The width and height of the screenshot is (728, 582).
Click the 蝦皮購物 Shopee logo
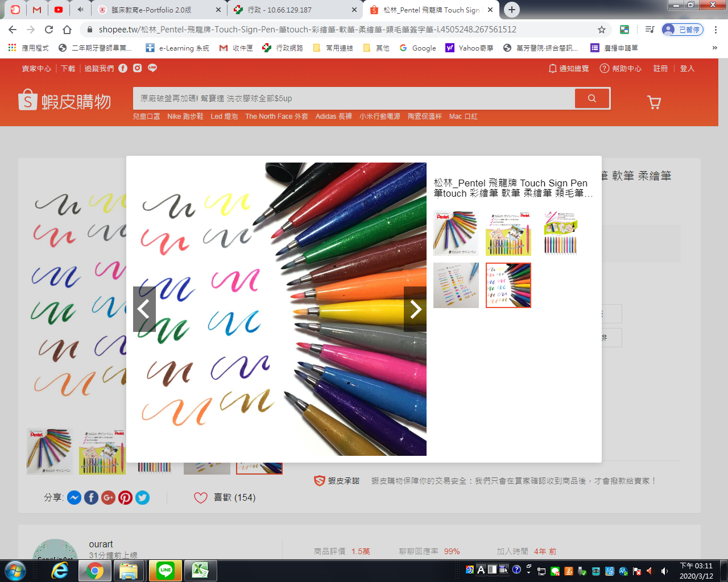click(65, 101)
